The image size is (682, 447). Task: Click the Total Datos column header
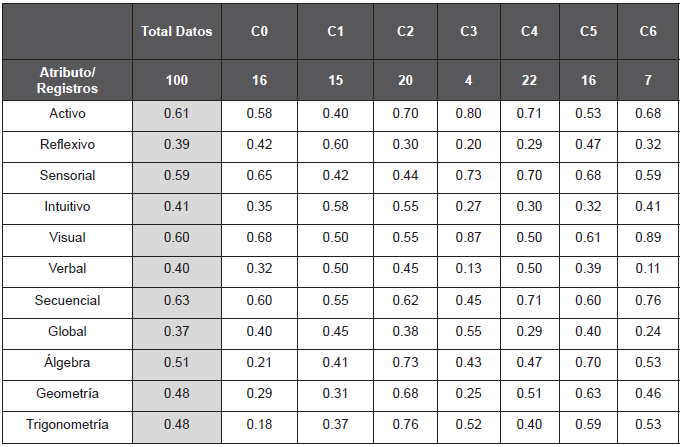tap(177, 32)
